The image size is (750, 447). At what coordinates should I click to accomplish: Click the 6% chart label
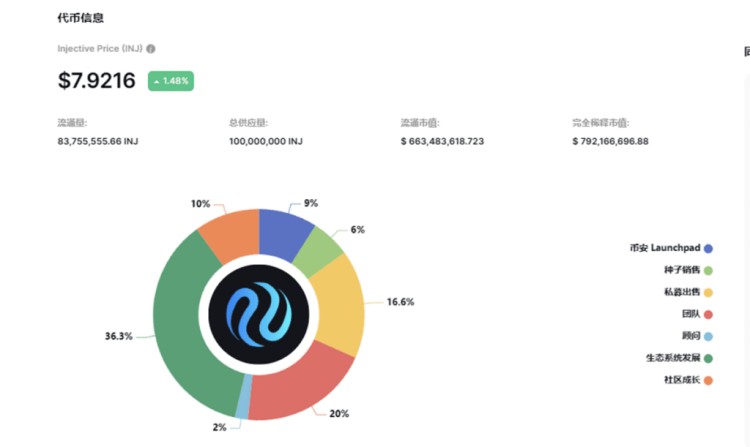pyautogui.click(x=358, y=229)
